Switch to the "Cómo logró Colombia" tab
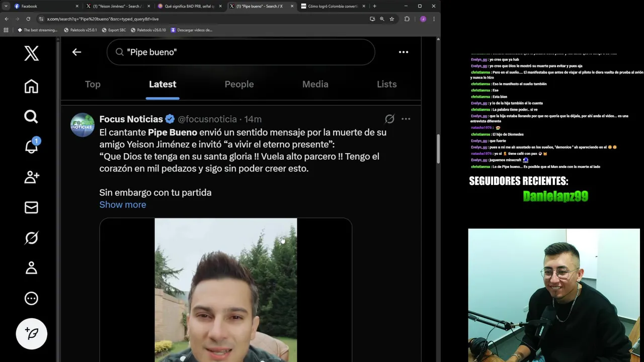 [332, 6]
